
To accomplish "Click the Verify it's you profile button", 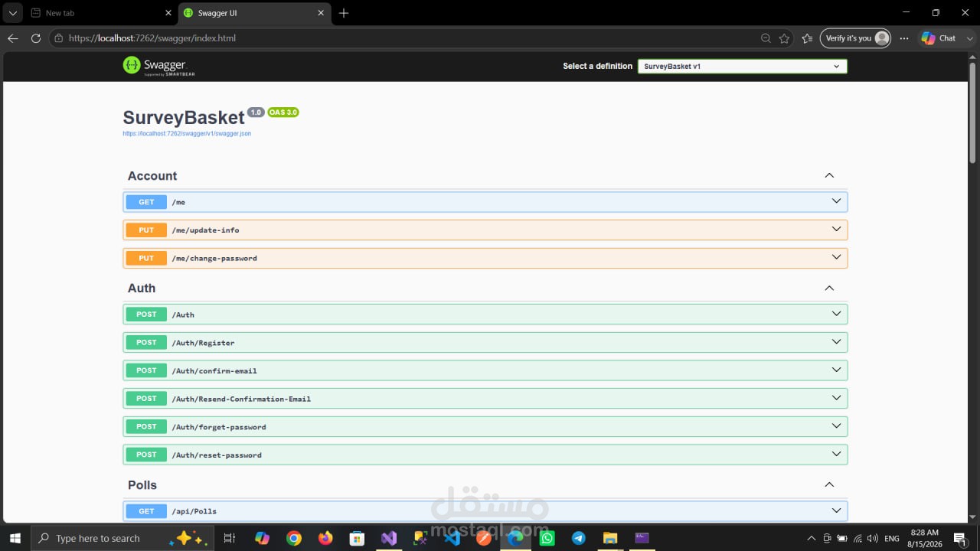I will (855, 38).
